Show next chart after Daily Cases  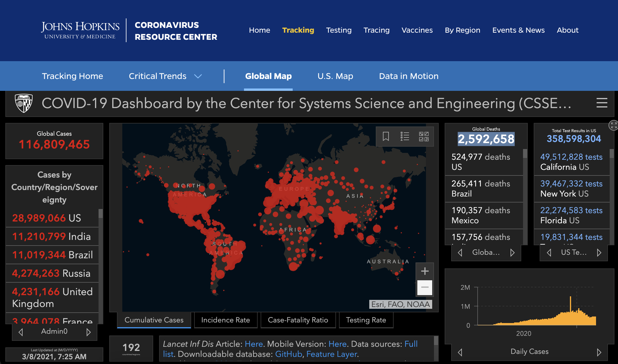coord(599,352)
